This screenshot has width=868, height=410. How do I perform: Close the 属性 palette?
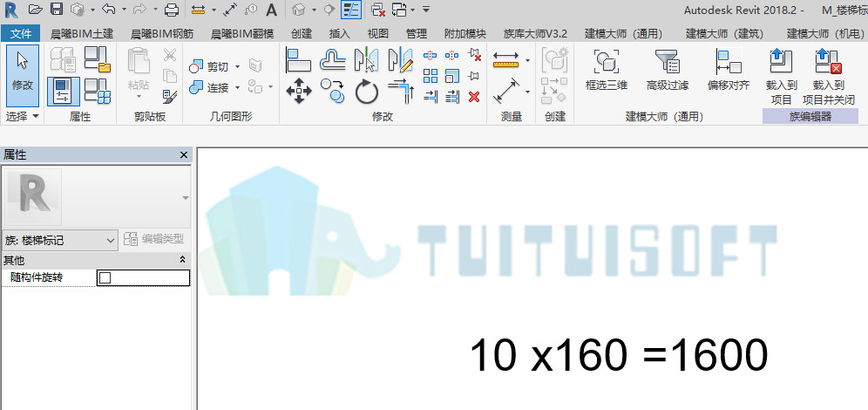(184, 155)
